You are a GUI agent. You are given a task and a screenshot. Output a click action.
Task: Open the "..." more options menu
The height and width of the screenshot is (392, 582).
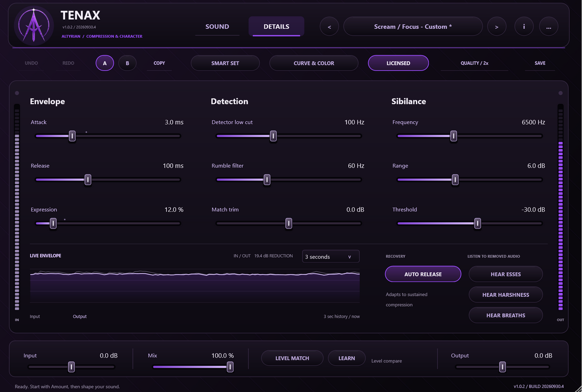pyautogui.click(x=549, y=27)
